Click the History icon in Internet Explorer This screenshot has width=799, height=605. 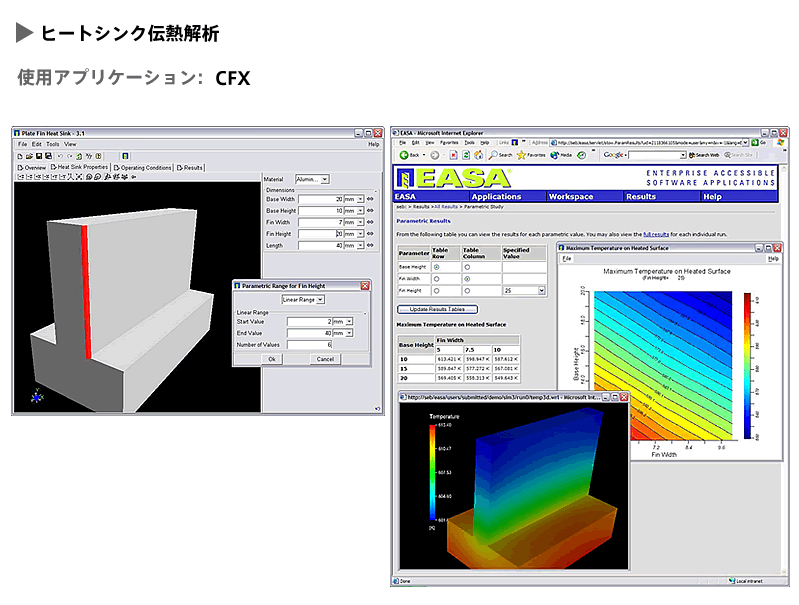[581, 155]
